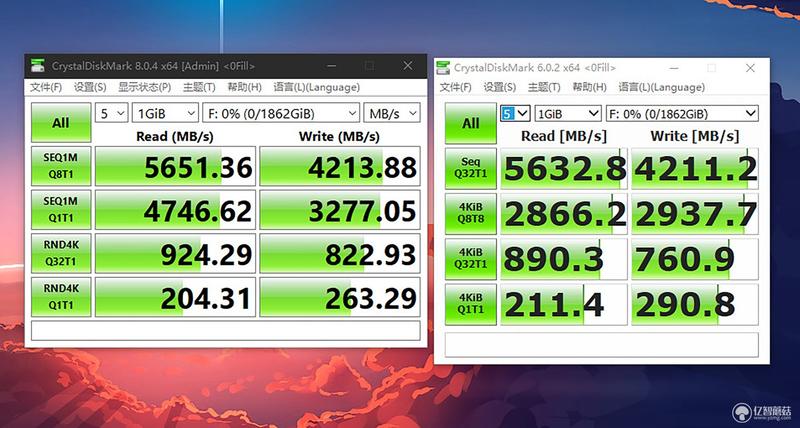Open drive F: selector in 6.0.2 window
The width and height of the screenshot is (800, 428).
coord(682,113)
